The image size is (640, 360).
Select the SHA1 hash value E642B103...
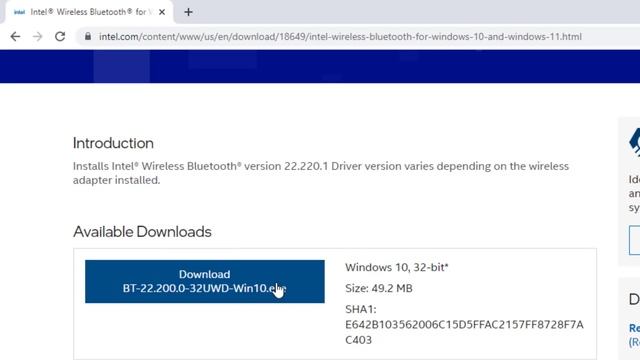point(464,332)
